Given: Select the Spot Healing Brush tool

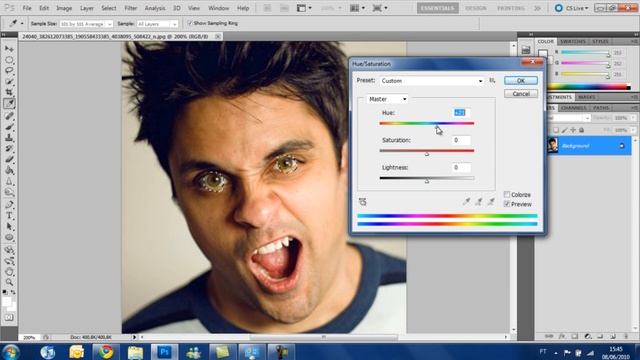Looking at the screenshot, I should (9, 116).
